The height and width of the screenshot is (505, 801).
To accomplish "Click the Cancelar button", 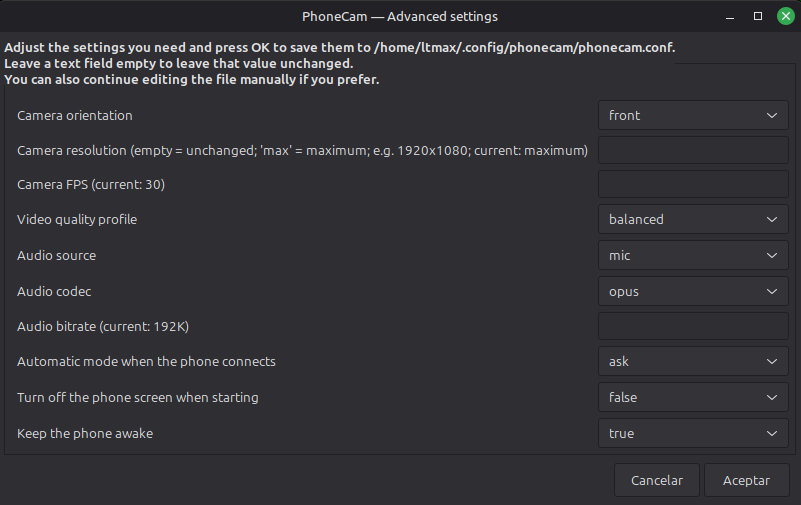I will [x=656, y=480].
